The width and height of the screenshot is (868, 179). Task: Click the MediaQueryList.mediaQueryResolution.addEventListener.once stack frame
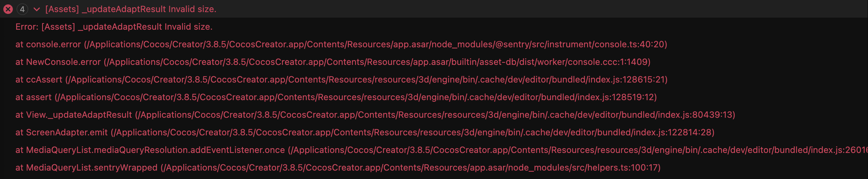[x=150, y=150]
